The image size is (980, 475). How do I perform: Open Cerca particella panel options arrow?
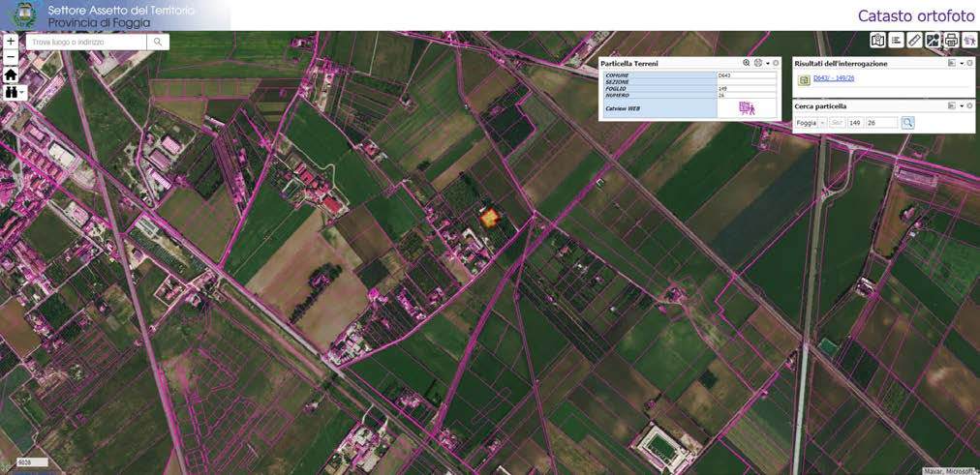click(962, 105)
